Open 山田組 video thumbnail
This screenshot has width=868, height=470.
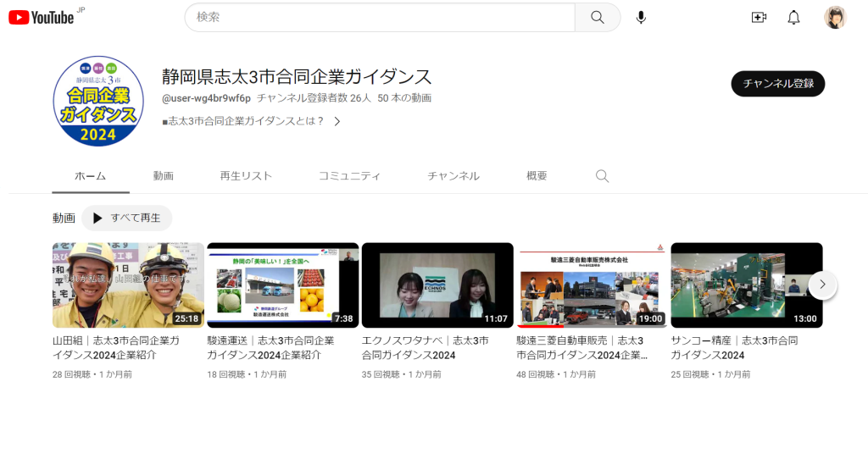[x=129, y=285]
